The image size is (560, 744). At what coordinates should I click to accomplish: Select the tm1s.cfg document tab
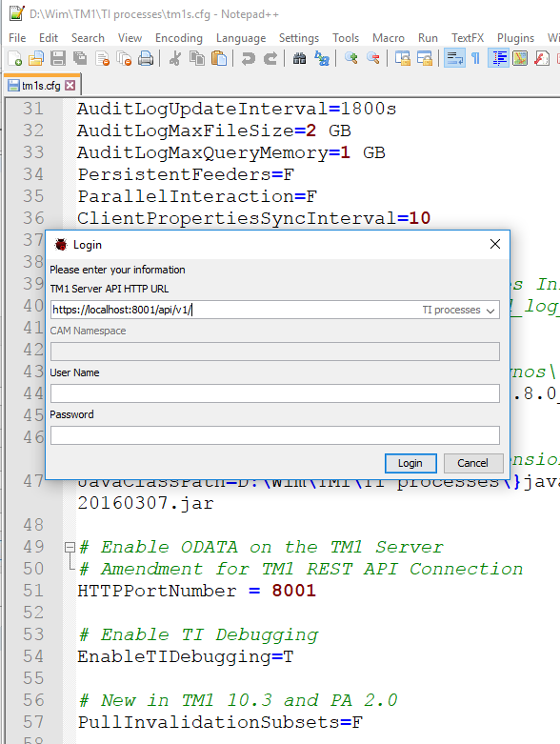click(42, 86)
